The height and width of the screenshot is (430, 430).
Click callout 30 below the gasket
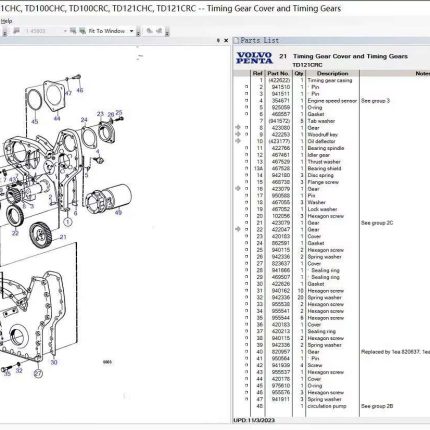pos(54,362)
